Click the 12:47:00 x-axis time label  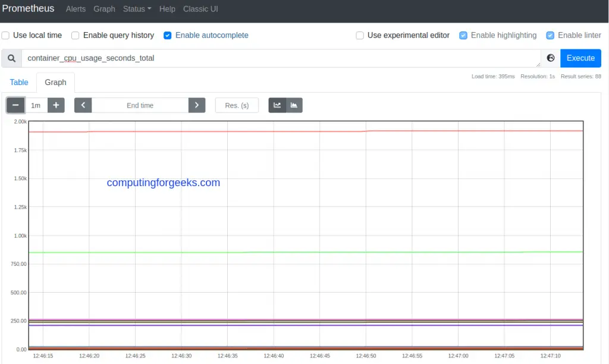[459, 356]
